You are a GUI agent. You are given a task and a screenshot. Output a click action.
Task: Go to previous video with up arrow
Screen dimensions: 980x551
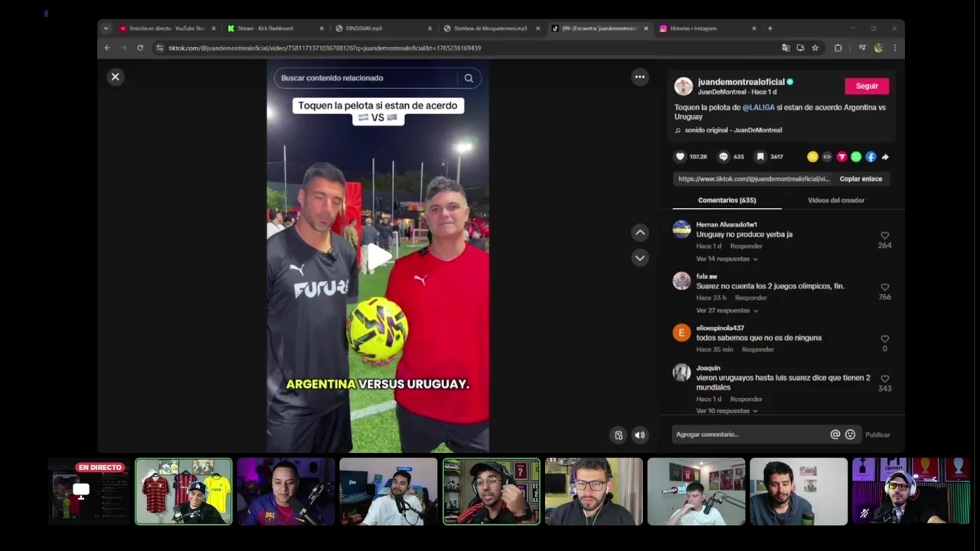point(639,233)
